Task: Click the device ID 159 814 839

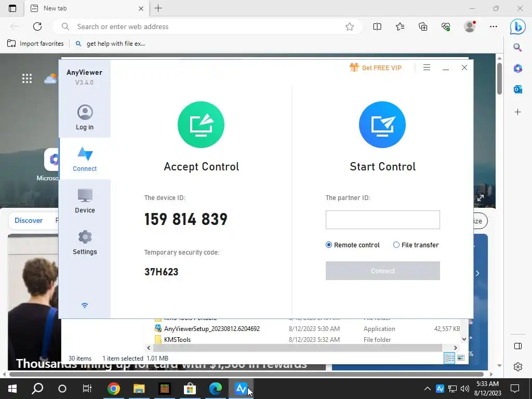Action: [186, 219]
